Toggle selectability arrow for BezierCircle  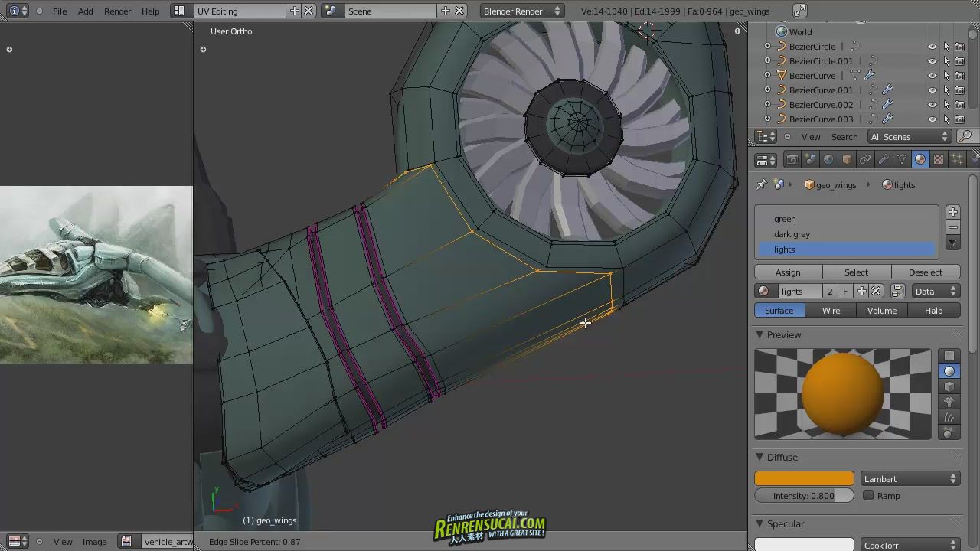coord(946,47)
